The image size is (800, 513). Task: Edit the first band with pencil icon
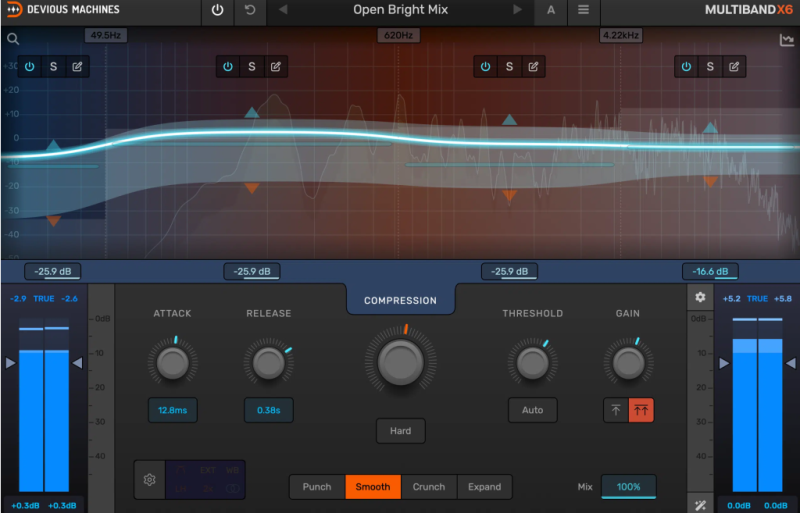pos(77,67)
